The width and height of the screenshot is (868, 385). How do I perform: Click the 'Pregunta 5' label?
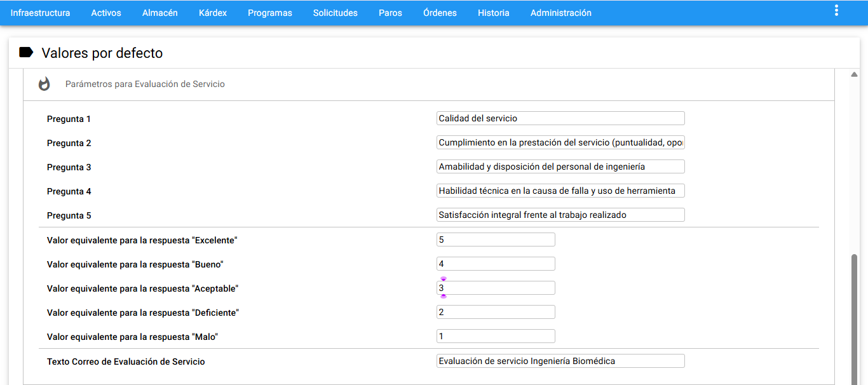pos(69,215)
